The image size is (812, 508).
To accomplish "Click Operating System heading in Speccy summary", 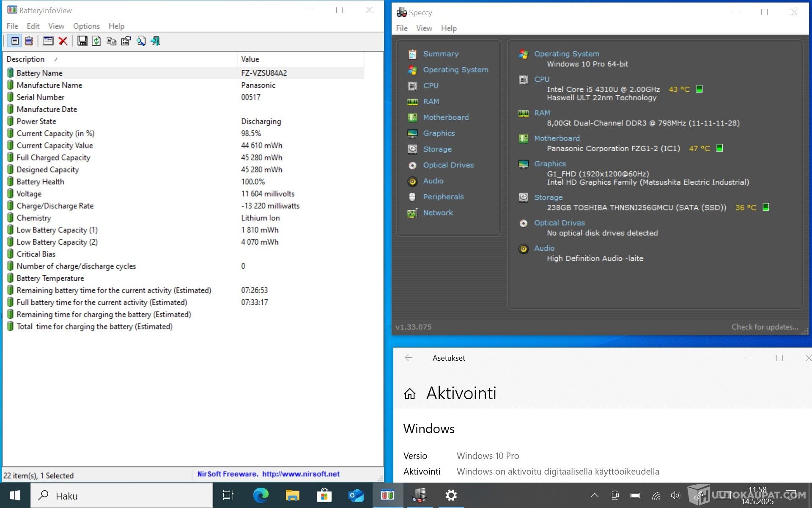I will (x=566, y=54).
